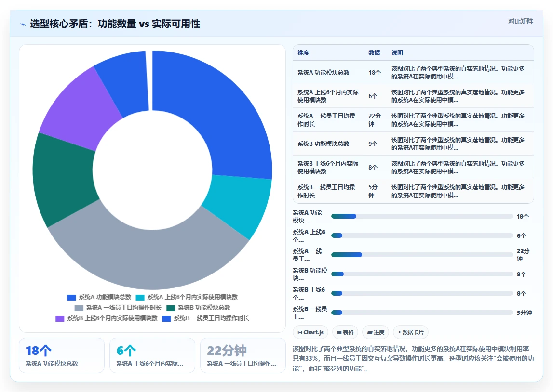Select the 系统A 上线6个月内实际使用模块数 table cell

click(x=328, y=96)
